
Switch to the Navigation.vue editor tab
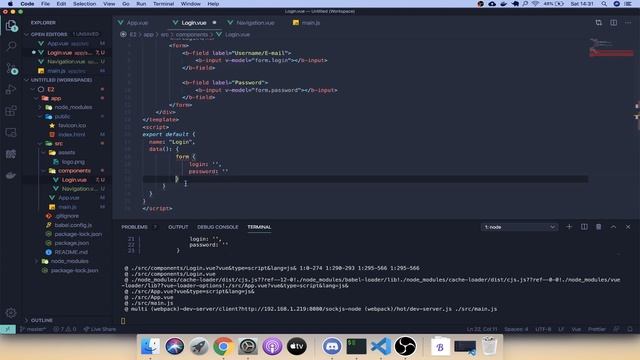[255, 23]
